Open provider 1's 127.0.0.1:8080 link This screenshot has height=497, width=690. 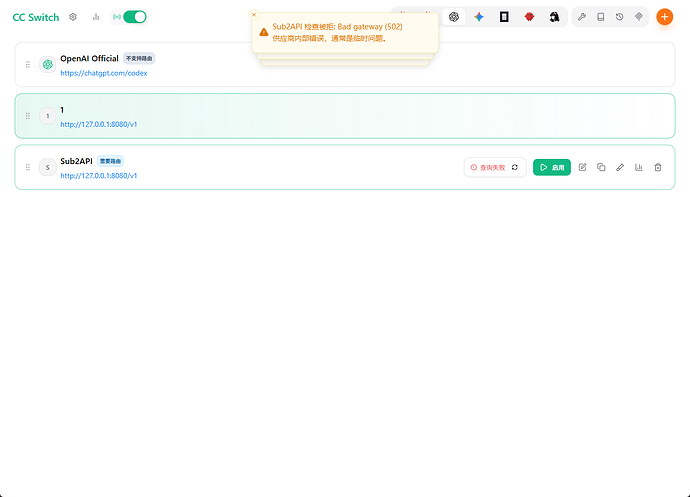pos(99,125)
